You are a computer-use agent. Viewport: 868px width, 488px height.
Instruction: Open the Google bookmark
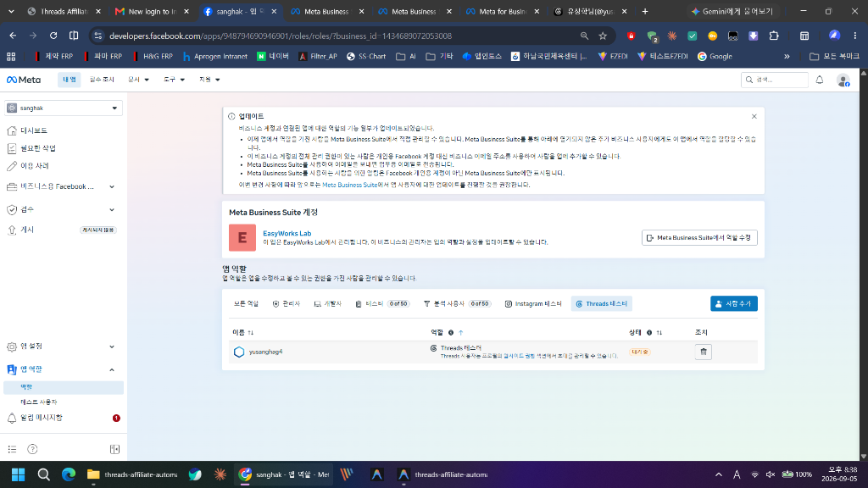click(x=715, y=57)
